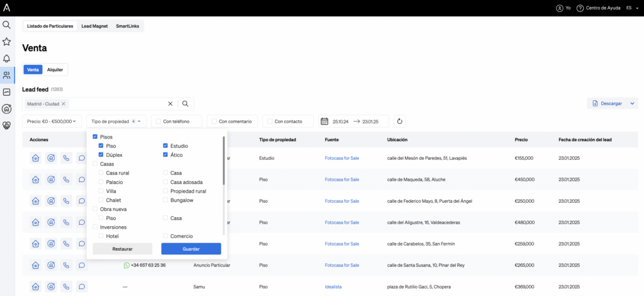Click the search magnifier icon in left sidebar
Image resolution: width=644 pixels, height=296 pixels.
pyautogui.click(x=7, y=25)
